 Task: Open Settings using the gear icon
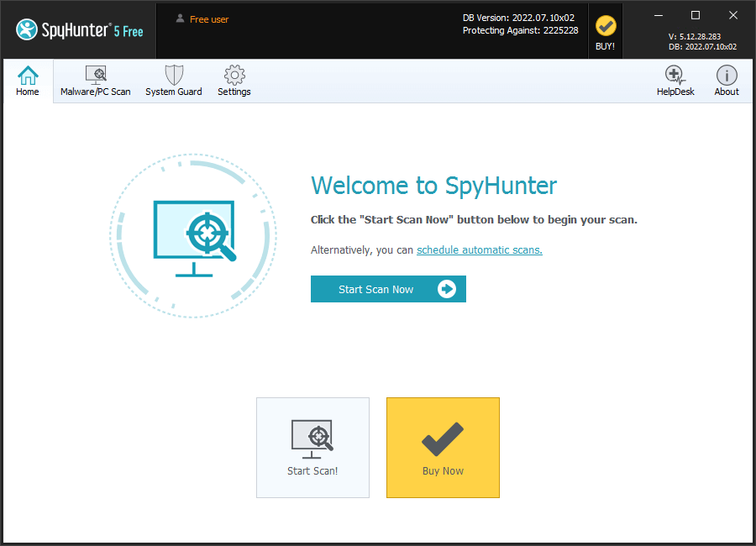(234, 74)
